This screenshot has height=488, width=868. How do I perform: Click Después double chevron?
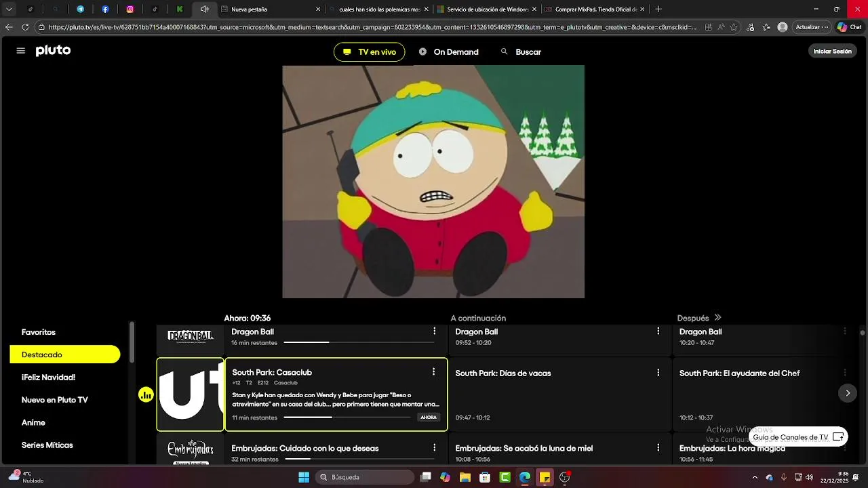pyautogui.click(x=717, y=318)
